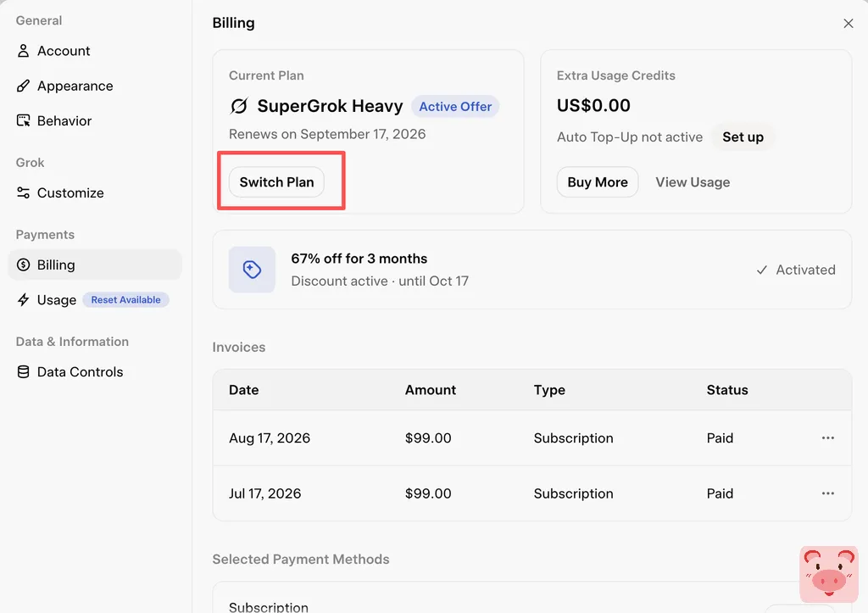Click the Usage lightning bolt icon
The width and height of the screenshot is (868, 613).
click(x=23, y=299)
